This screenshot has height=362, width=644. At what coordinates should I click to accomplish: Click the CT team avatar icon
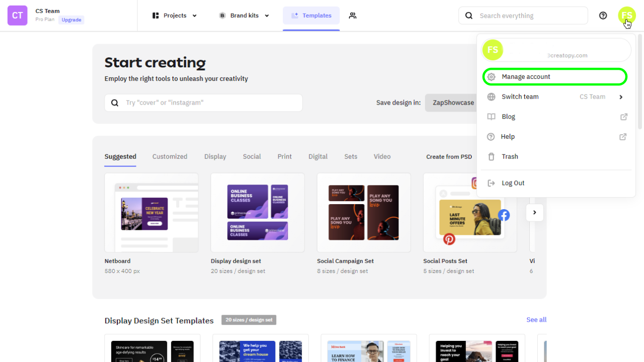coord(17,16)
